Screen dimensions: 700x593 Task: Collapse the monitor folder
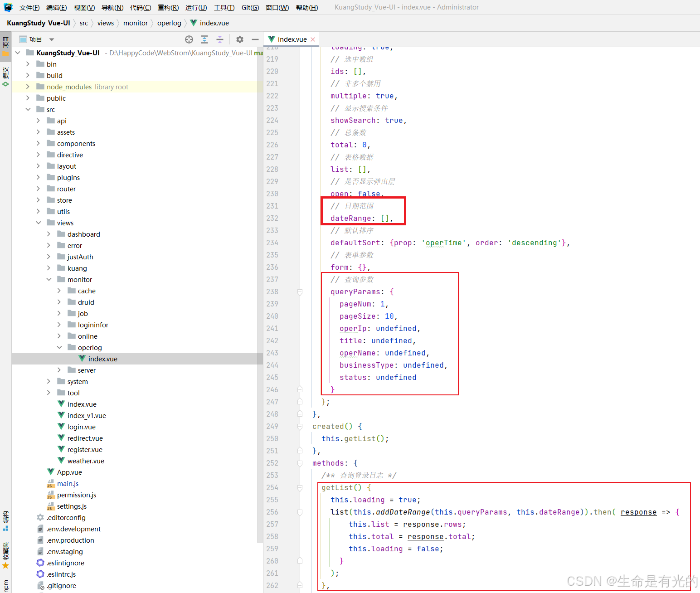(49, 280)
